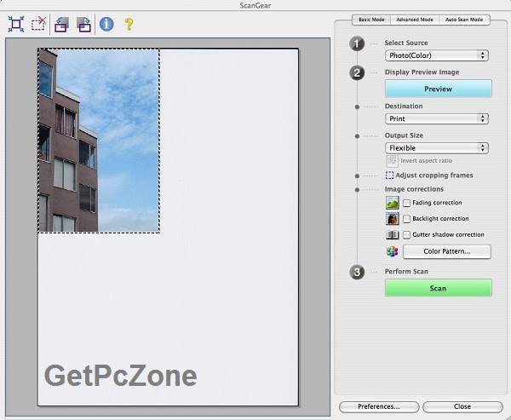Click the Auto Crop toolbar icon
The height and width of the screenshot is (420, 511).
coord(16,24)
